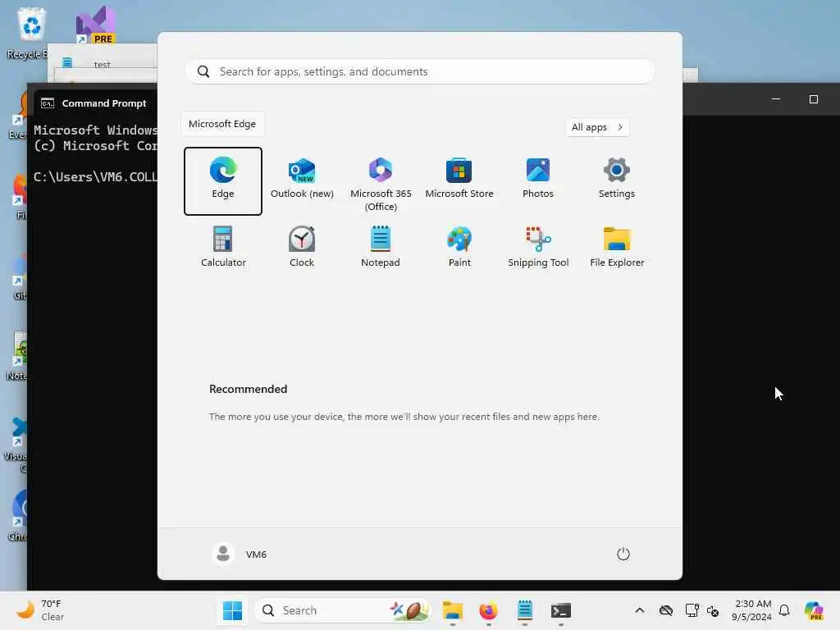
Task: Open the Paint app
Action: [459, 247]
